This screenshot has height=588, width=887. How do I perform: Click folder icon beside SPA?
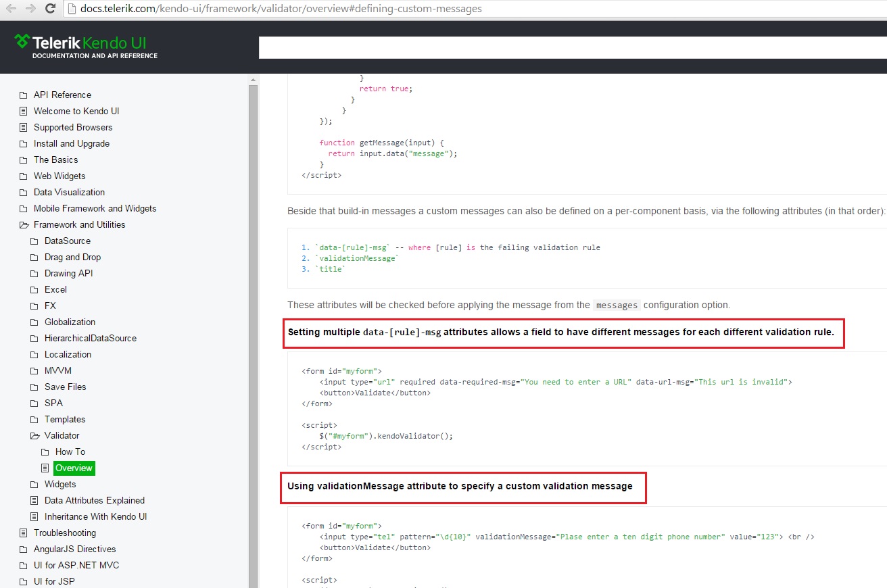point(34,403)
